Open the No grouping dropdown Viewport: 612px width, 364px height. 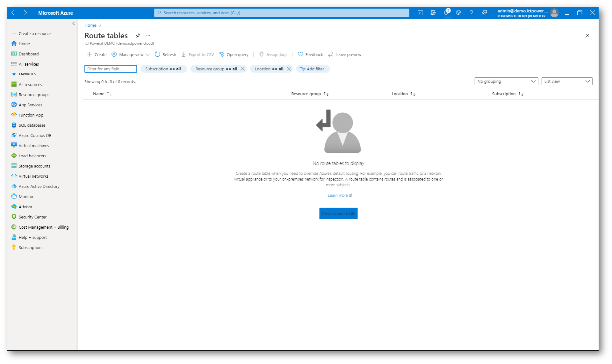(506, 81)
